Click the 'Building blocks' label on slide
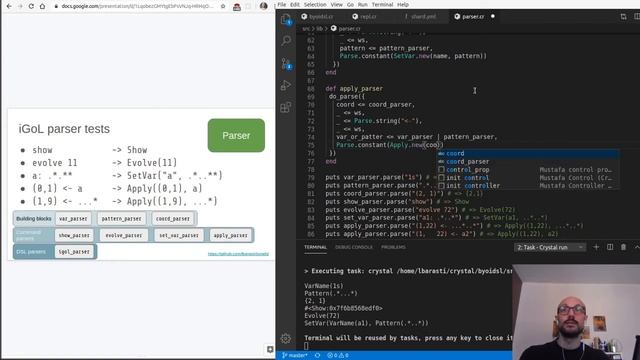 click(33, 219)
